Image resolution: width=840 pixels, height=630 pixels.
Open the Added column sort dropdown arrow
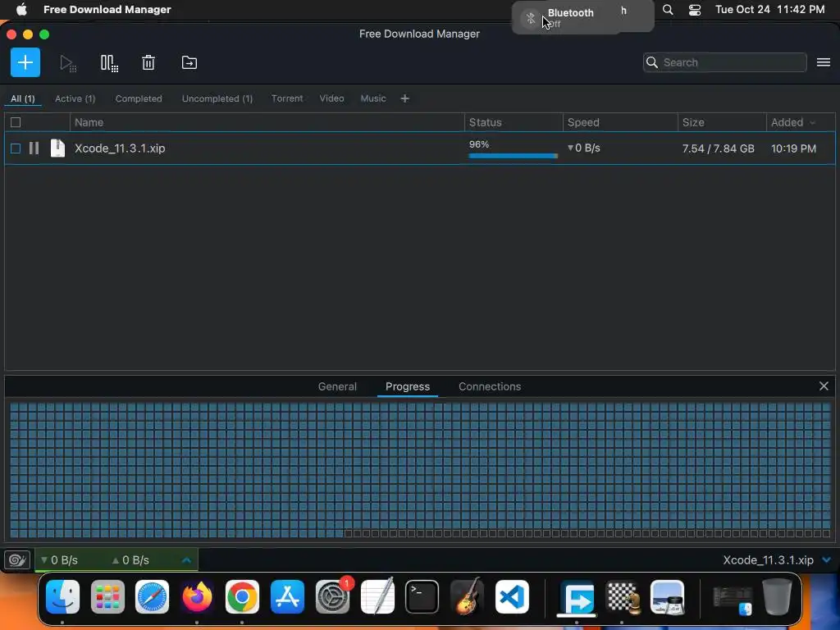point(813,123)
